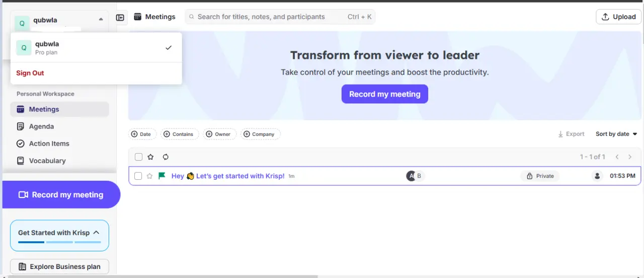Click the owner person icon on meeting row

(x=597, y=176)
